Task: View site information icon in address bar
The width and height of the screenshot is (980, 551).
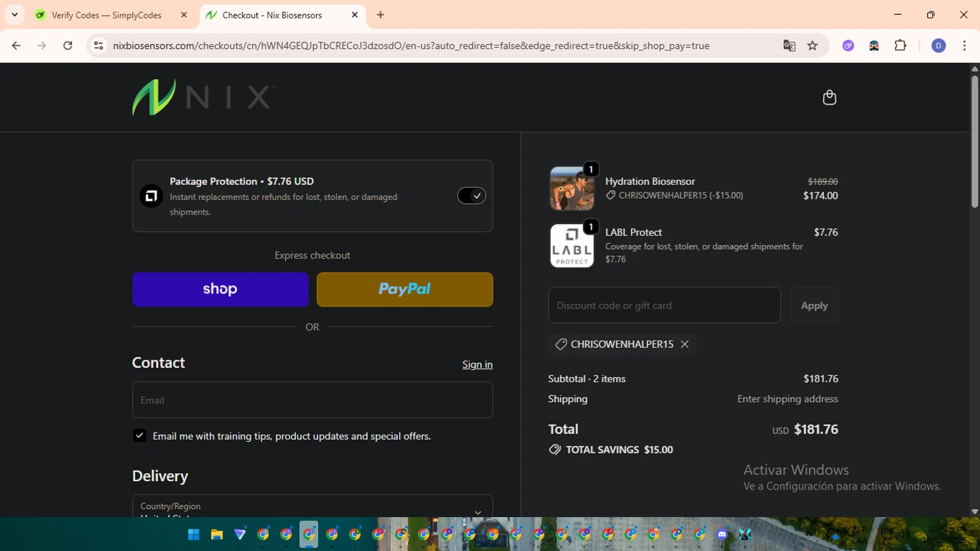Action: point(99,46)
